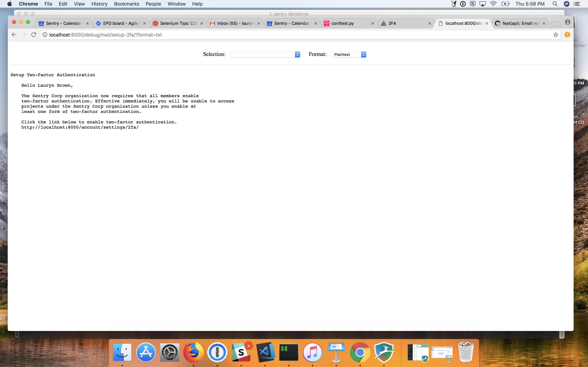Open the Format Plaintext dropdown
This screenshot has height=367, width=588.
pyautogui.click(x=349, y=54)
